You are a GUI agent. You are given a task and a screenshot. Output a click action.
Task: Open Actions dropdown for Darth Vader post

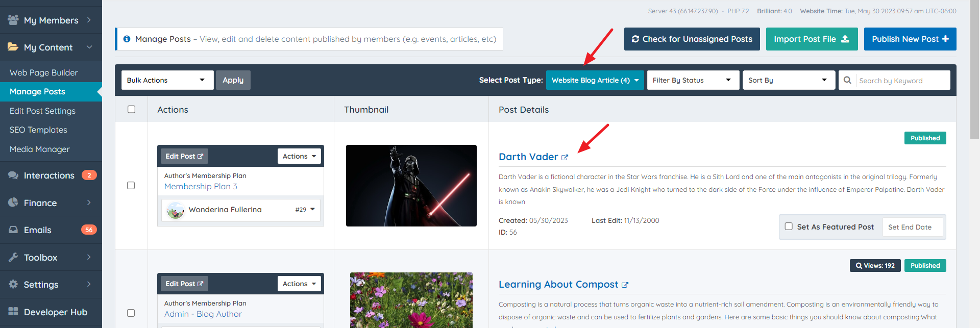[x=299, y=156]
